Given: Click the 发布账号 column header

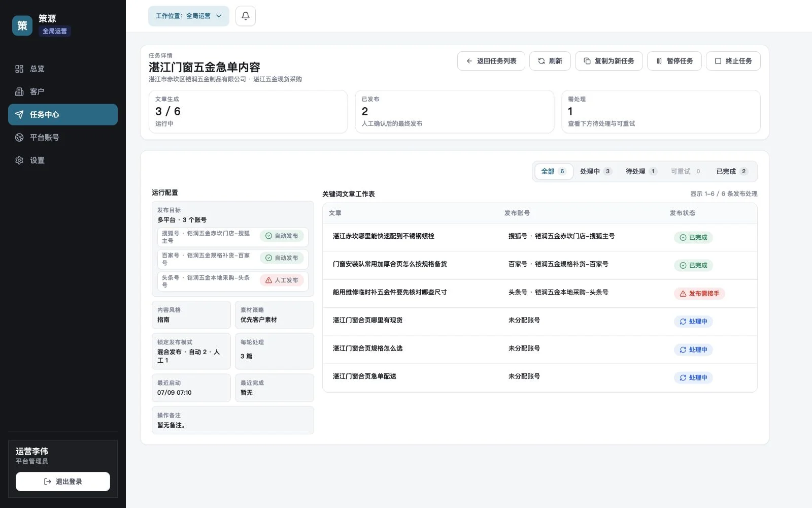Looking at the screenshot, I should click(x=517, y=213).
